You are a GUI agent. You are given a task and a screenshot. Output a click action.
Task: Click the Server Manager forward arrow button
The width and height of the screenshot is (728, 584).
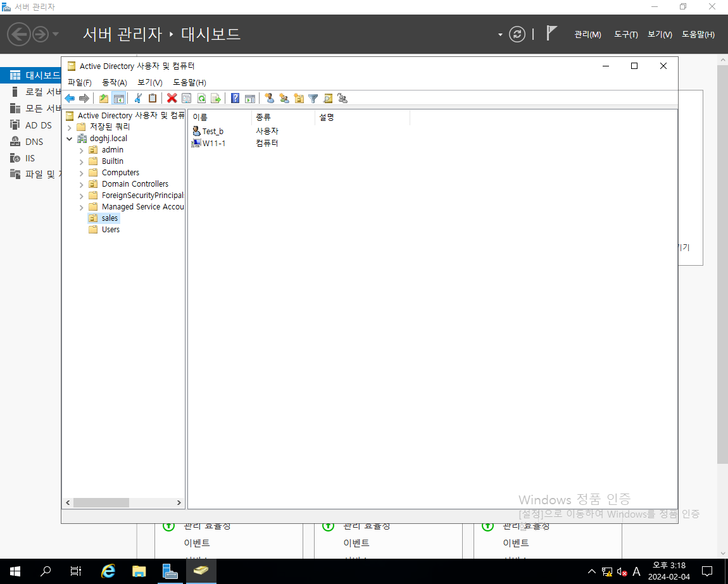tap(41, 34)
